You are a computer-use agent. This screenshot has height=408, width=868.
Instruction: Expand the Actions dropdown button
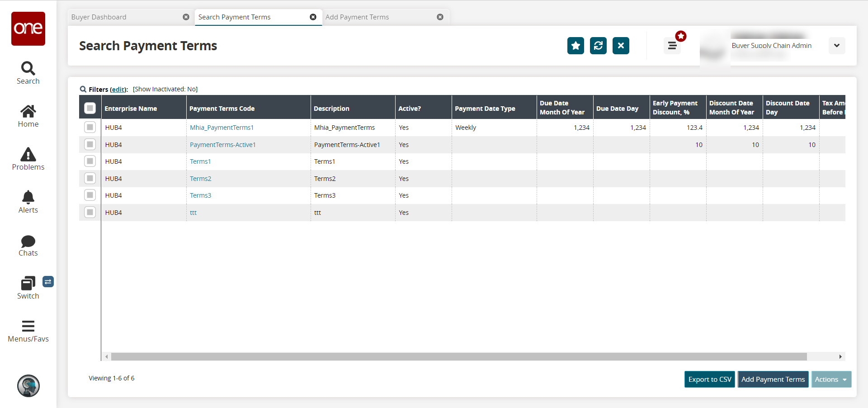pyautogui.click(x=831, y=380)
